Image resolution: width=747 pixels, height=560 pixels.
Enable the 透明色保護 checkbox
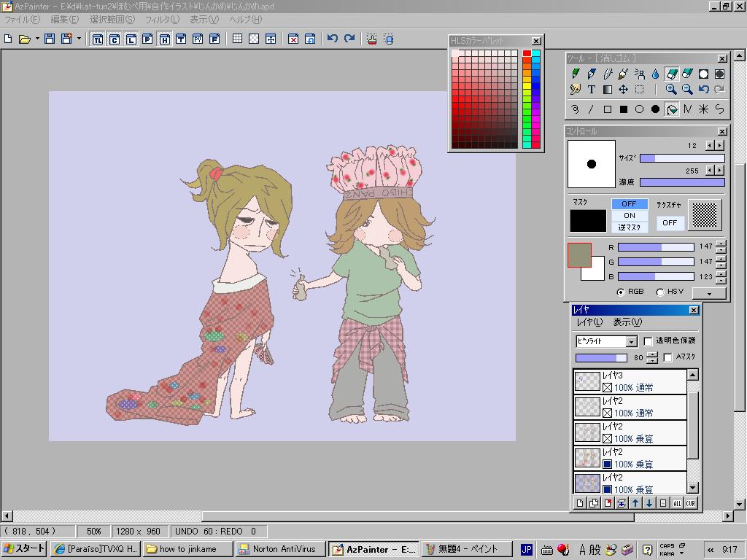648,341
